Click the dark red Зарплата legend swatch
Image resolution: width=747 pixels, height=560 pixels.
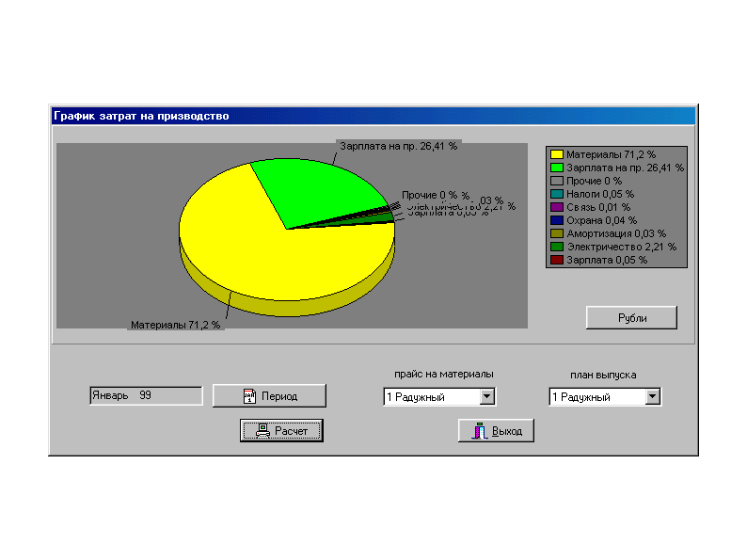(x=557, y=259)
